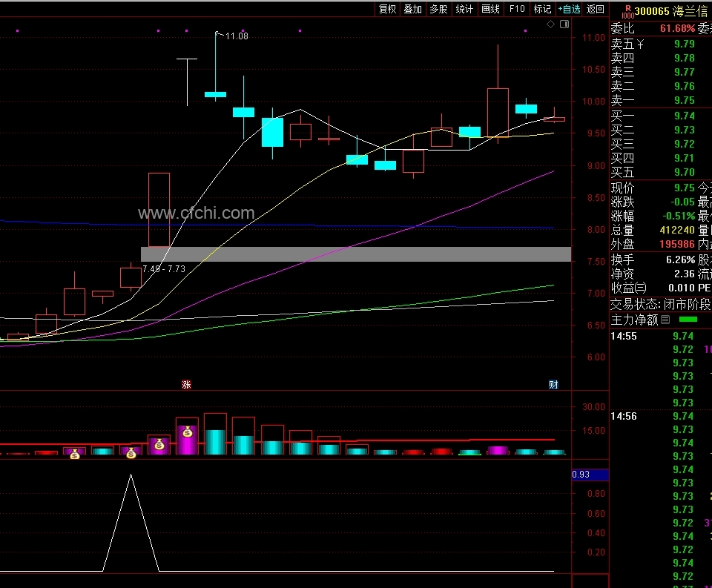Open F10 company information
This screenshot has width=712, height=588.
point(517,9)
